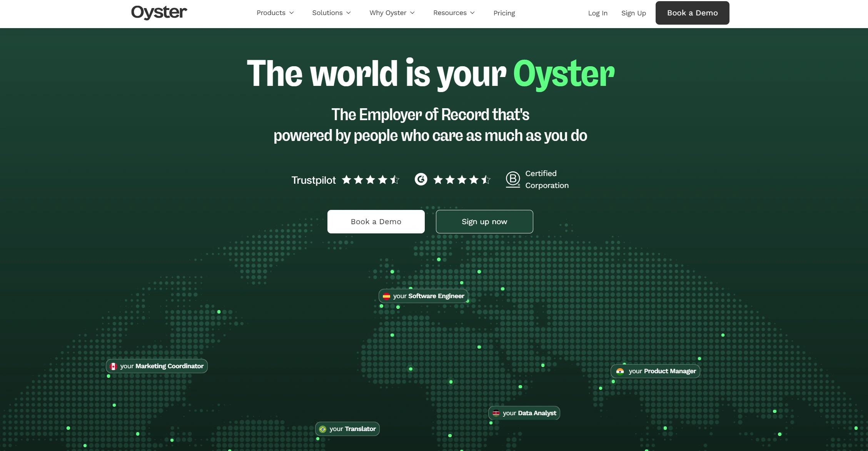This screenshot has width=868, height=451.
Task: Open the Solutions dropdown
Action: [x=331, y=13]
